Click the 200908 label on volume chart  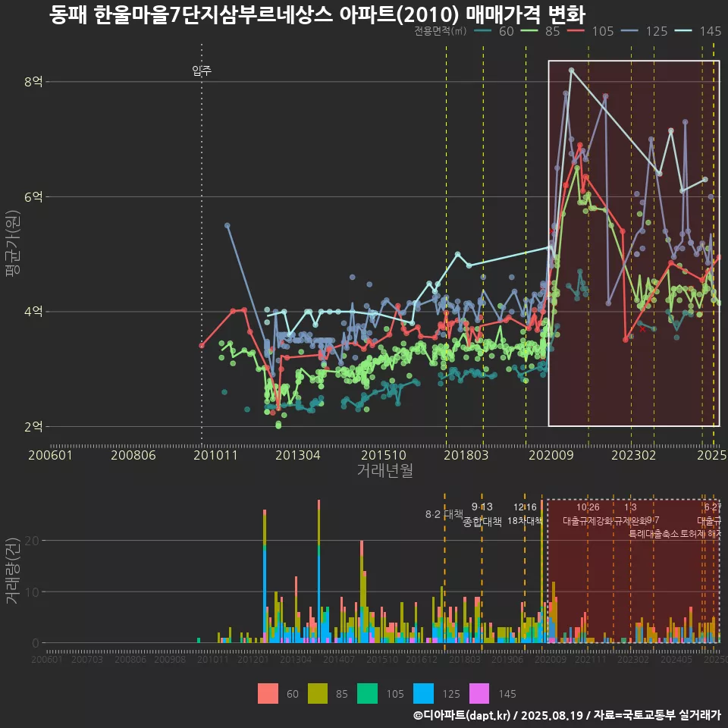pyautogui.click(x=170, y=660)
